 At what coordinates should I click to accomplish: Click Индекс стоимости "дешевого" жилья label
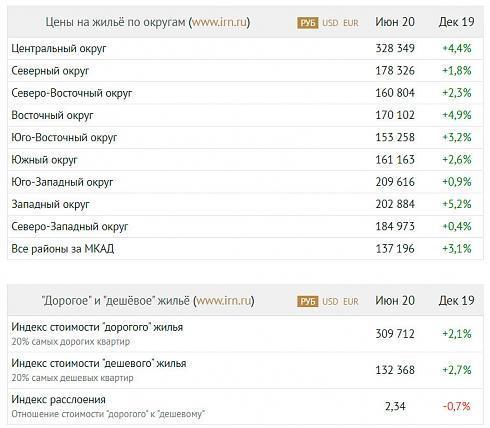(x=99, y=363)
